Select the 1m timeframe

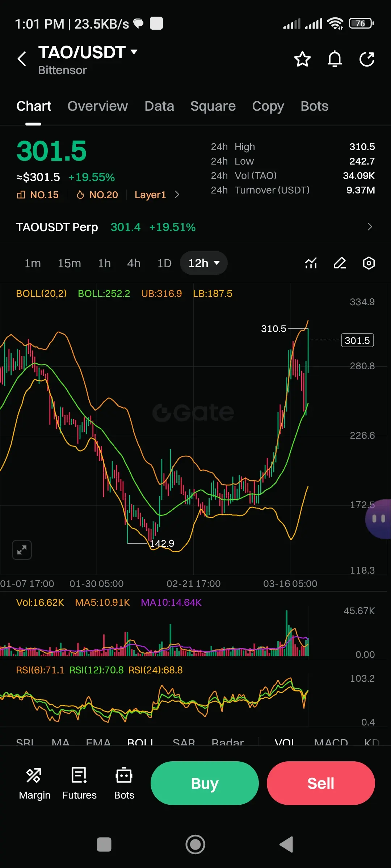point(33,263)
